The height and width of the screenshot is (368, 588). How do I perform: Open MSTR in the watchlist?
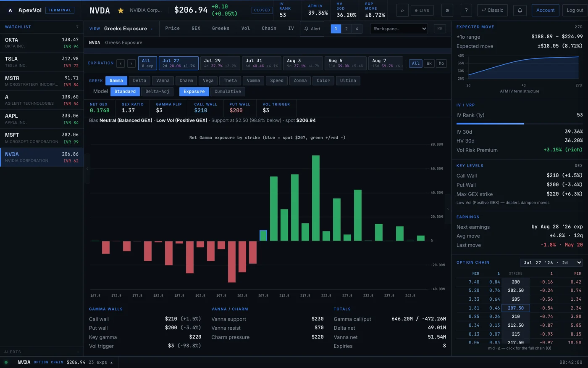click(42, 81)
